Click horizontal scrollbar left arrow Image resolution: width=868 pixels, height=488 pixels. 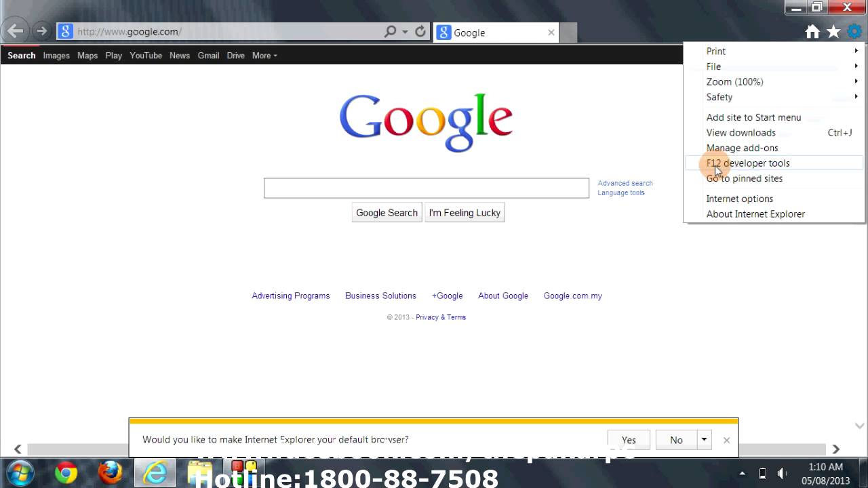click(x=18, y=449)
